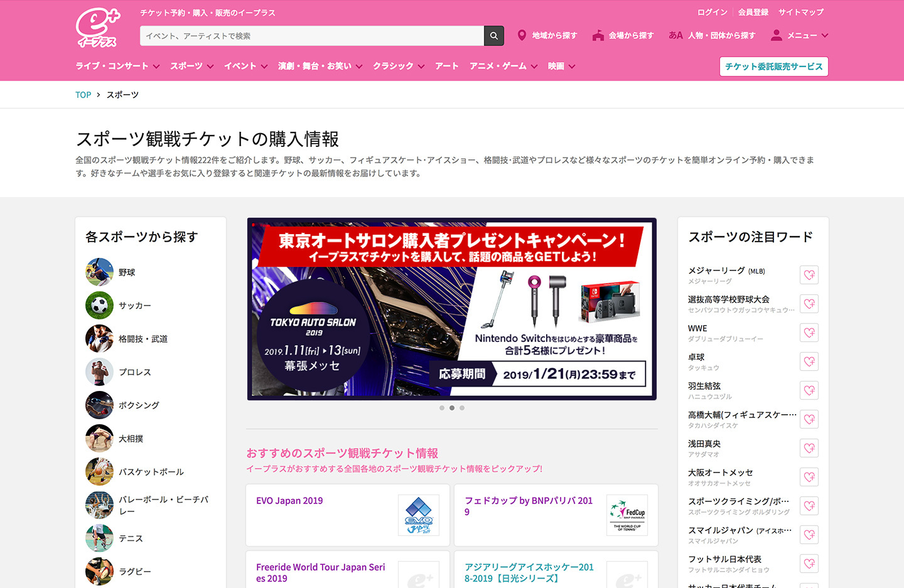This screenshot has width=904, height=588.
Task: Toggle favorite heart for フットサル日本代表
Action: [x=809, y=564]
